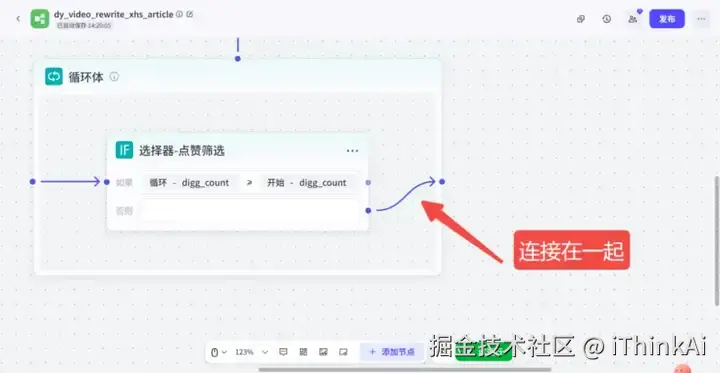
Task: Open the header three-dot more menu
Action: 701,19
